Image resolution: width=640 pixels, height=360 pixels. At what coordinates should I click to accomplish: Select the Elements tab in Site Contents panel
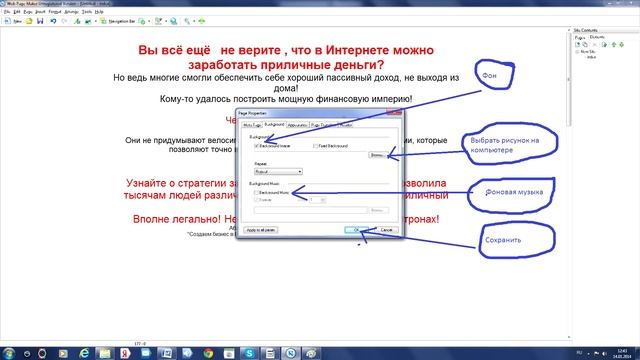[x=597, y=37]
